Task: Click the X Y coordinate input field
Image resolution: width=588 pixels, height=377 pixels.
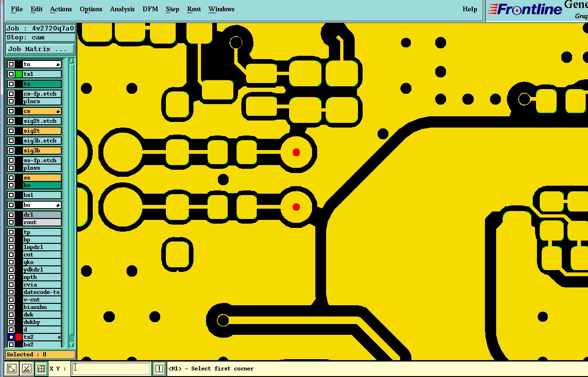Action: pyautogui.click(x=111, y=369)
